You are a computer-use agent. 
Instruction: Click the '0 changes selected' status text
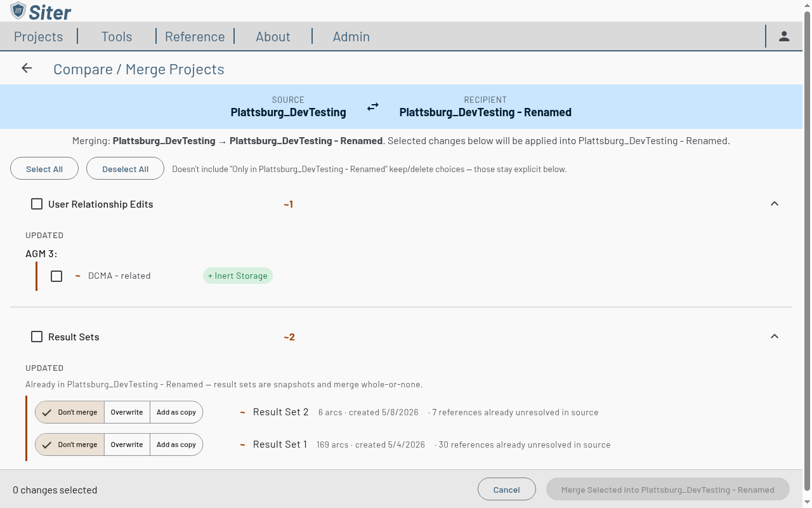[x=55, y=490]
